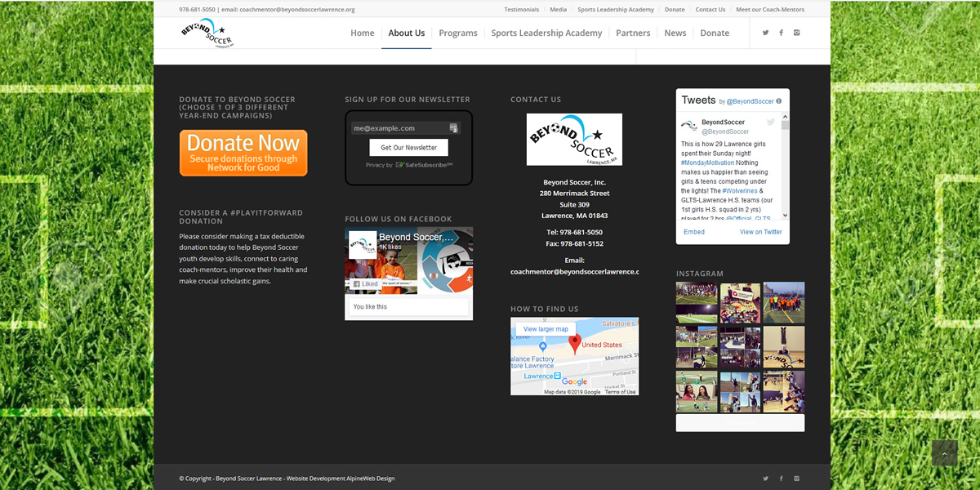Click the Contact Us top link
Viewport: 980px width, 490px height.
[x=710, y=10]
